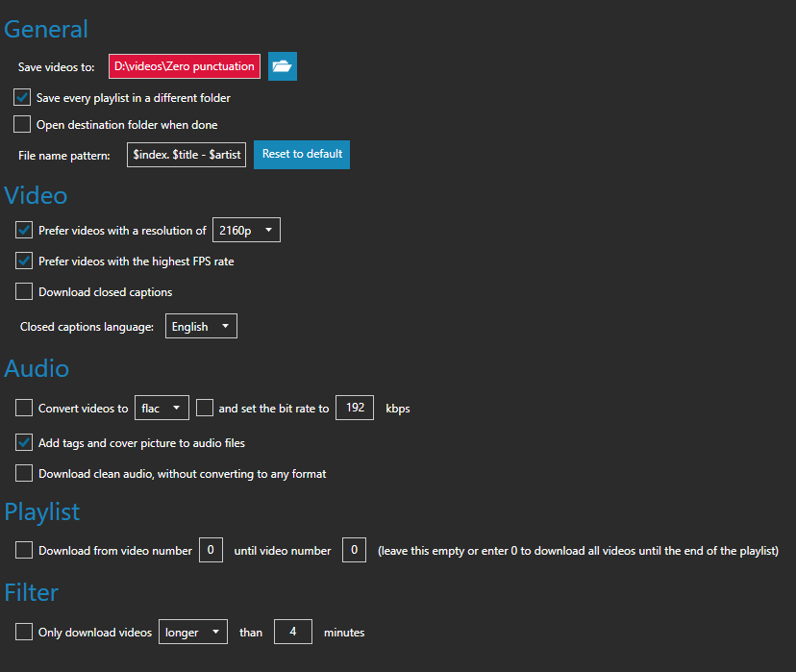Click the save path D:\videos\Zero punctuation field

point(185,66)
